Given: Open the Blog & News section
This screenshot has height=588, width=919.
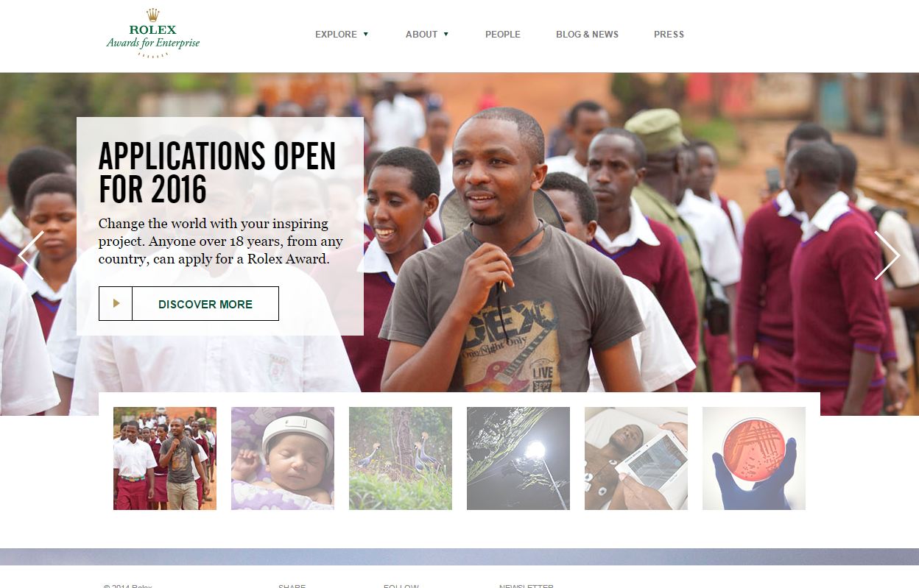Looking at the screenshot, I should click(587, 35).
